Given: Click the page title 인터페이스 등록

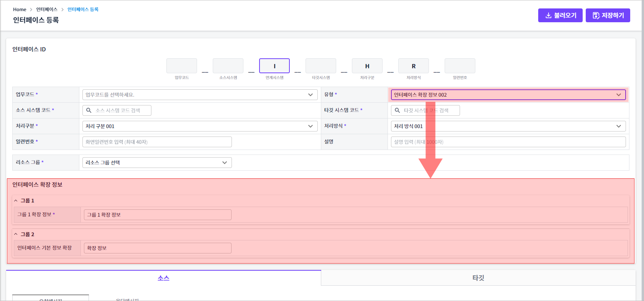Looking at the screenshot, I should pos(36,20).
